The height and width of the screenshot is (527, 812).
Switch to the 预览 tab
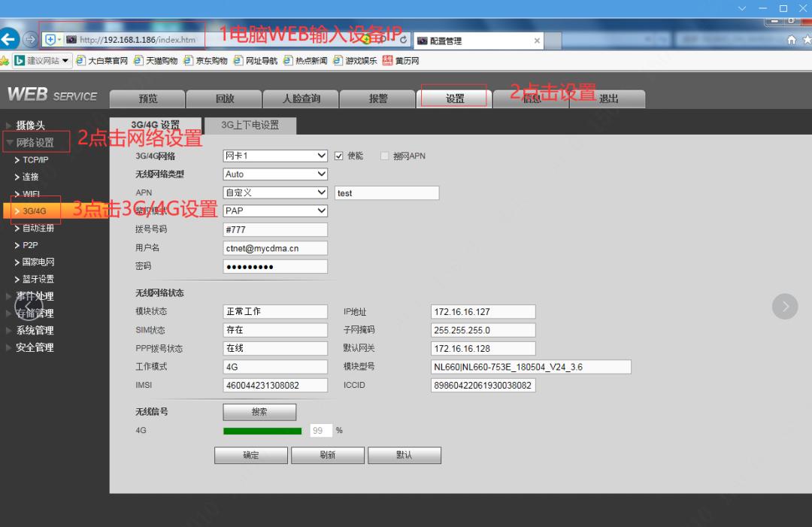(147, 99)
